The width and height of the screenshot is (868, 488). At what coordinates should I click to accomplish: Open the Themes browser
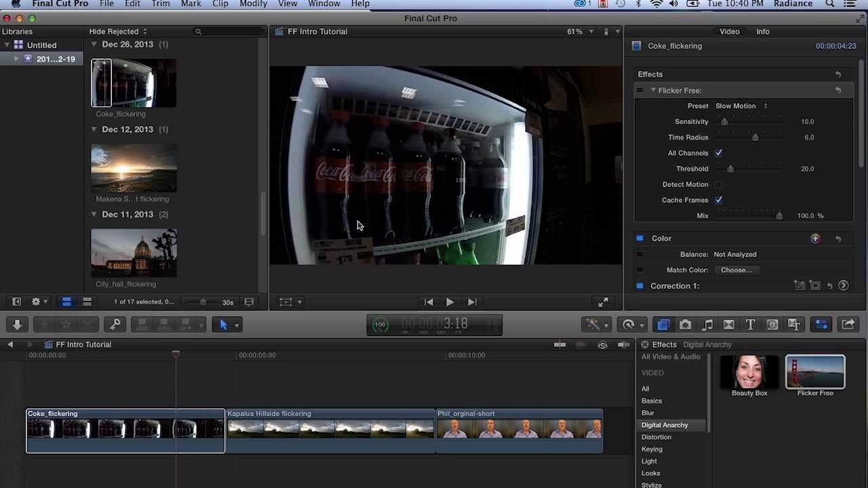tap(794, 325)
